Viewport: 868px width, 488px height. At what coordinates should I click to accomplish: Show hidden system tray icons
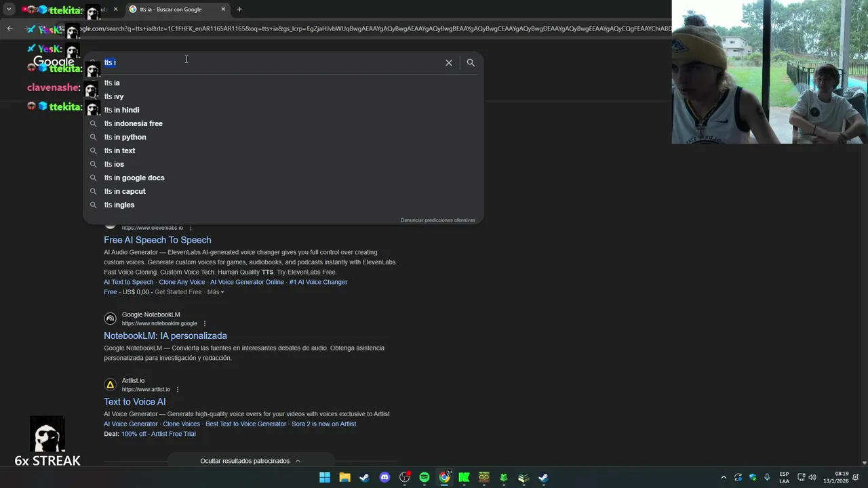point(724,477)
